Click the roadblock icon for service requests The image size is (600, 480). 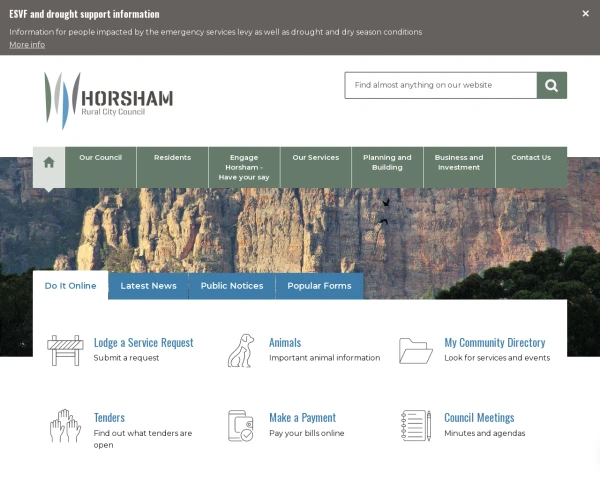[x=65, y=350]
